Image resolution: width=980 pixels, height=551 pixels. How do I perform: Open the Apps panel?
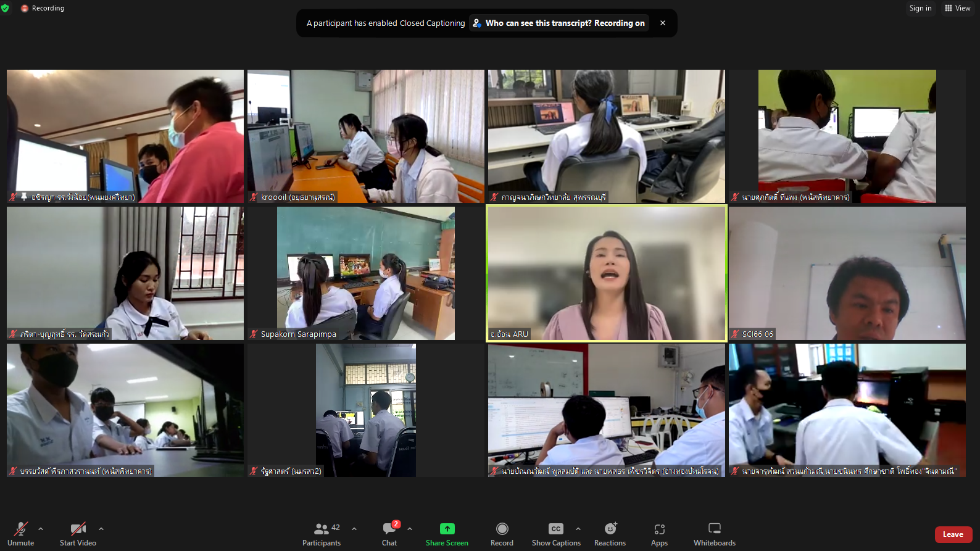tap(659, 534)
